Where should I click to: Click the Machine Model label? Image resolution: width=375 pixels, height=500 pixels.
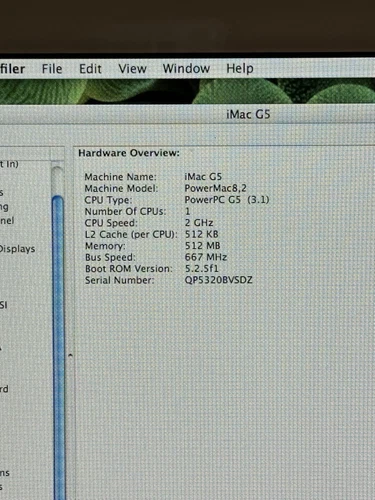tap(121, 188)
